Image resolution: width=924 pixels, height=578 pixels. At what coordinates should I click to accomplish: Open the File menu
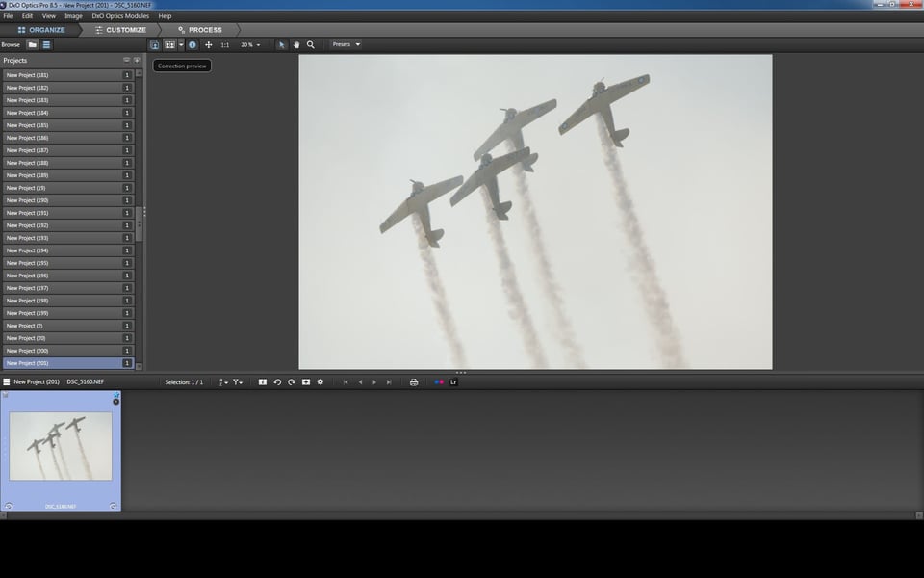tap(8, 16)
